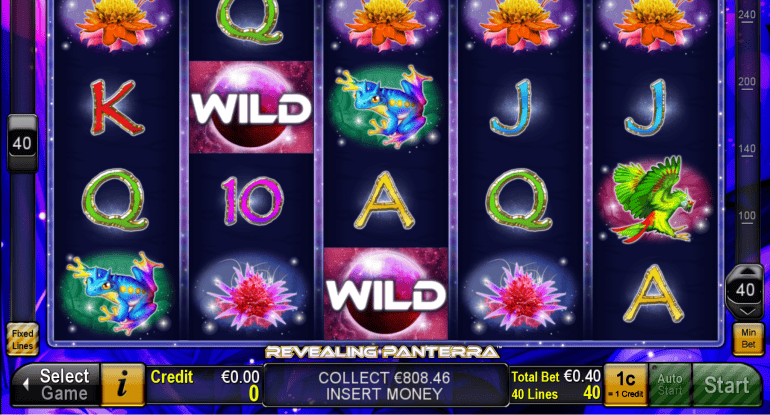This screenshot has height=415, width=770.
Task: Open the game info panel
Action: pyautogui.click(x=123, y=385)
